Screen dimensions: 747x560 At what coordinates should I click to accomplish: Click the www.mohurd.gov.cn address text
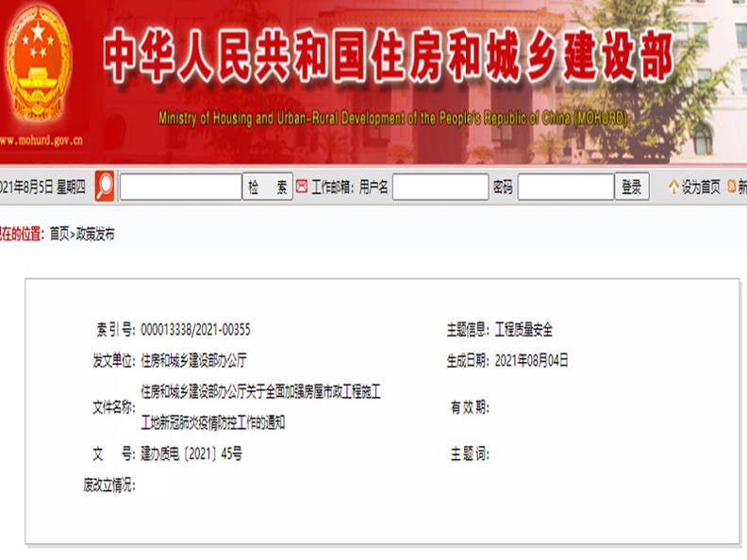click(41, 140)
